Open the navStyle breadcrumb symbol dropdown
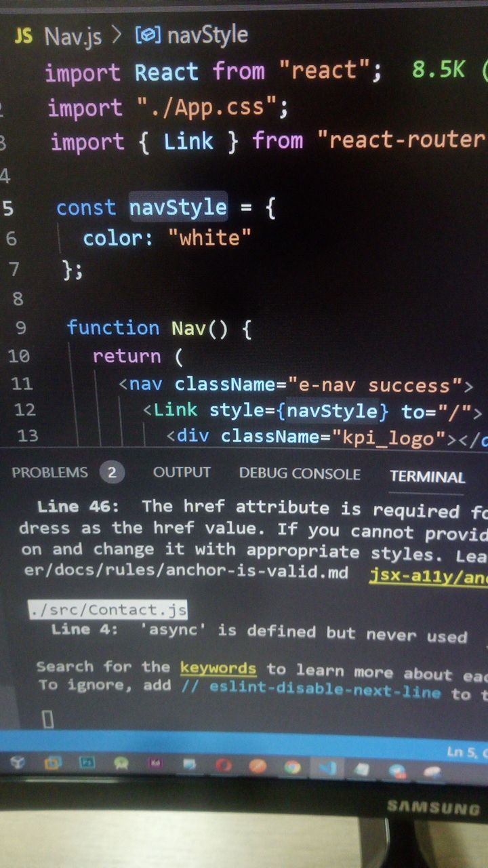 [x=207, y=35]
